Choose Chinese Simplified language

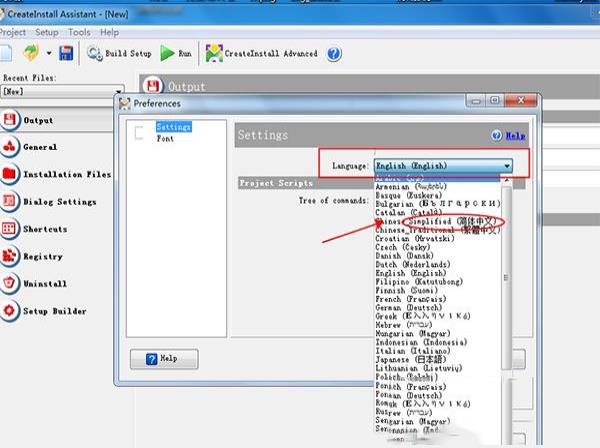coord(437,221)
